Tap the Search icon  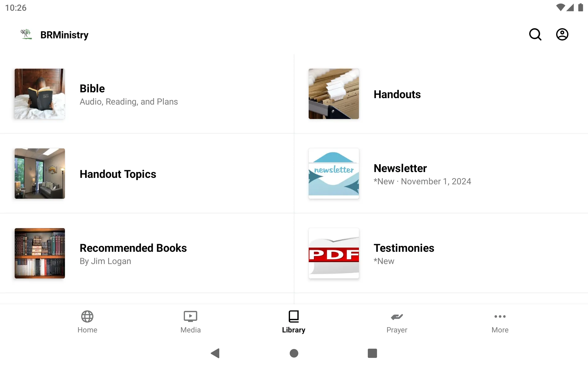(x=535, y=34)
